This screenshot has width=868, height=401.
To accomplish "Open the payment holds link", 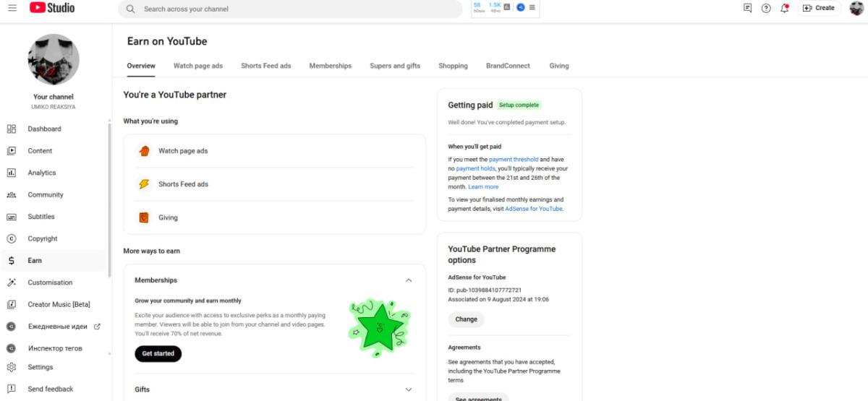I will click(x=476, y=168).
